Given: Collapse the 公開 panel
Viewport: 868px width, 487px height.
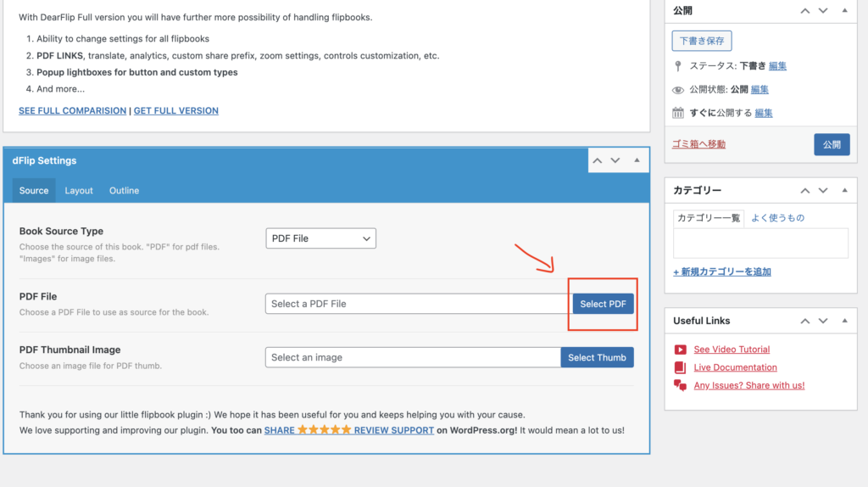Looking at the screenshot, I should 844,10.
